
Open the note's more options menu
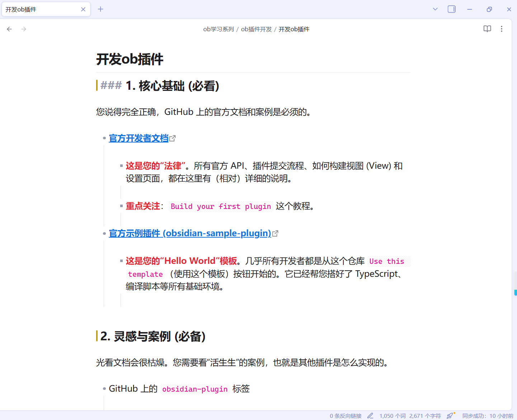coord(502,29)
